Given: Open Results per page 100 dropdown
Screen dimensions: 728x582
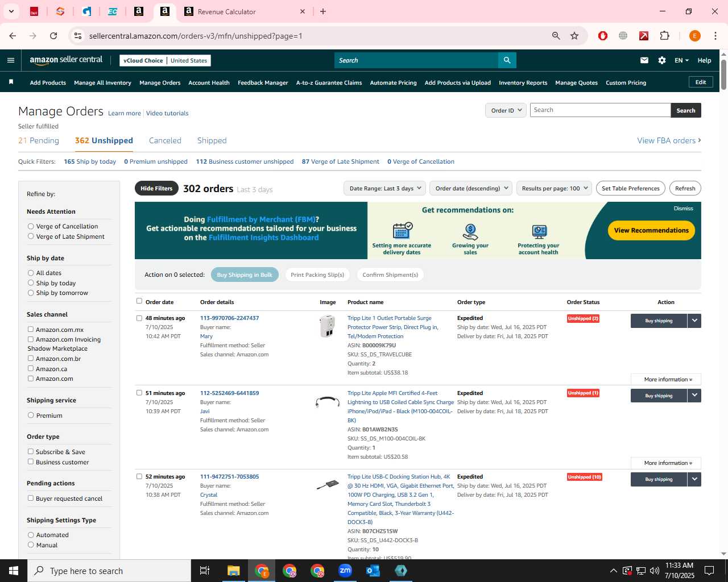Looking at the screenshot, I should 554,188.
